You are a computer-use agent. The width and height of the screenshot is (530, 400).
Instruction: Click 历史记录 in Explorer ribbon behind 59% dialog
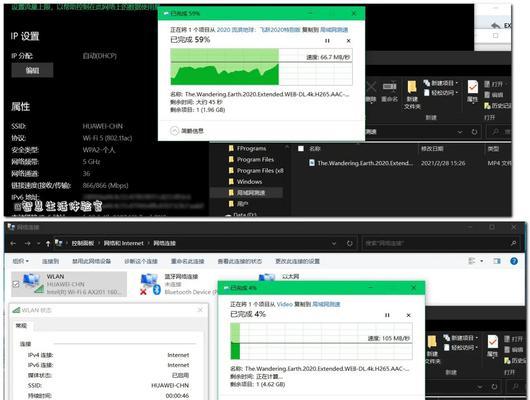click(x=498, y=106)
